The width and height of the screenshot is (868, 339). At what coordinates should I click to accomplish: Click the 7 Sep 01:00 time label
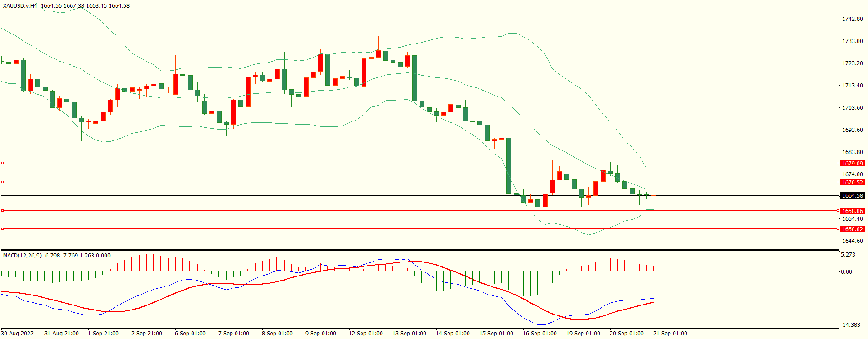(234, 334)
